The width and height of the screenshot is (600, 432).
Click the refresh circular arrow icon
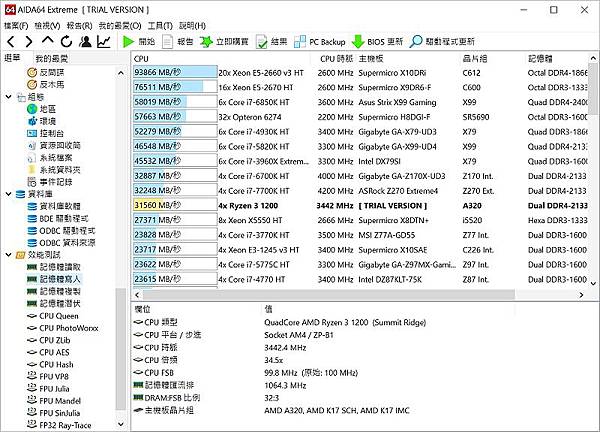tap(67, 41)
